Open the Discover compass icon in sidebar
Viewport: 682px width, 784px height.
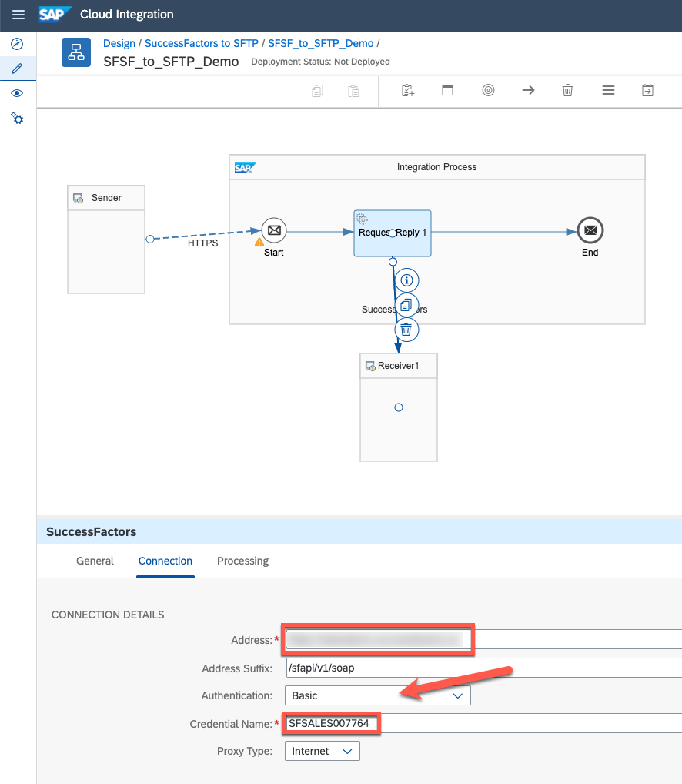coord(17,44)
